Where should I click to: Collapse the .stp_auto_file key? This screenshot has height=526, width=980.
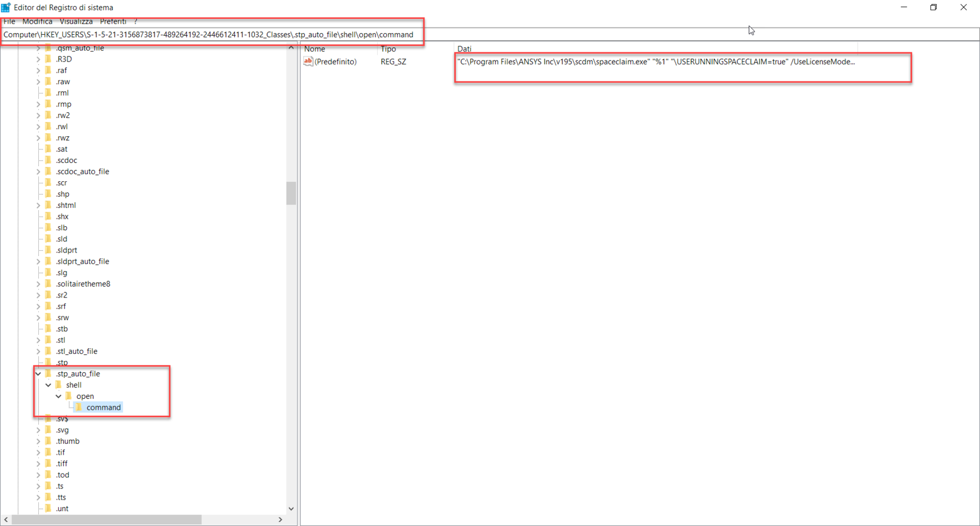tap(38, 374)
